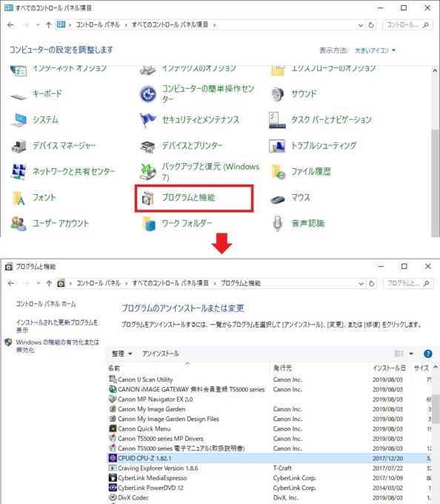Change the list view layout icon
The height and width of the screenshot is (504, 440).
click(x=399, y=354)
